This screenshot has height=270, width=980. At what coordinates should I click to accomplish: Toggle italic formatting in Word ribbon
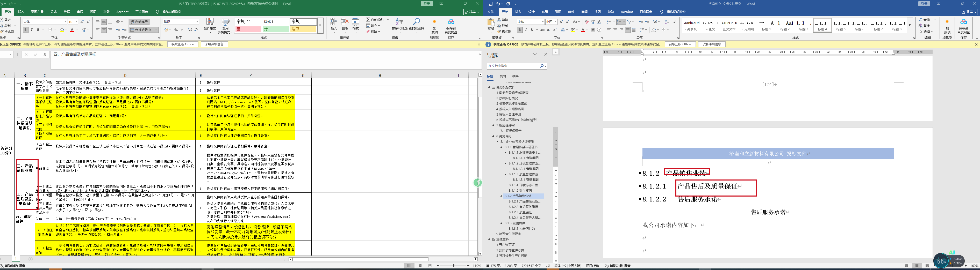click(526, 30)
